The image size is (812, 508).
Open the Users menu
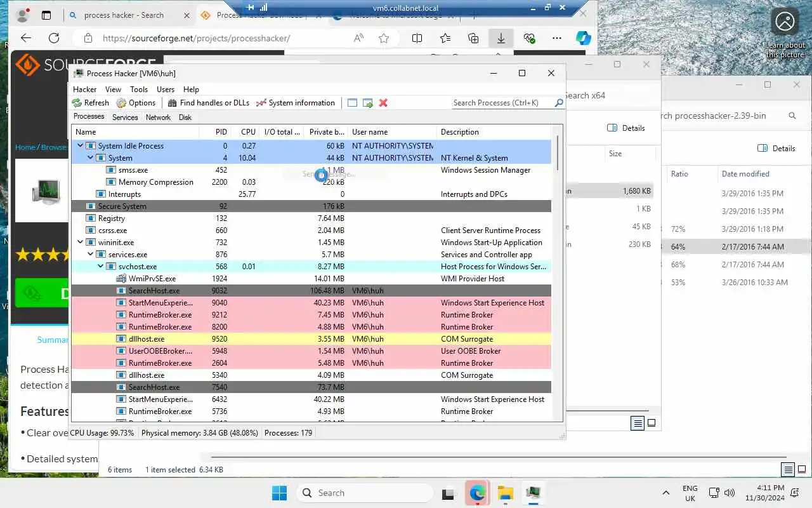(166, 90)
